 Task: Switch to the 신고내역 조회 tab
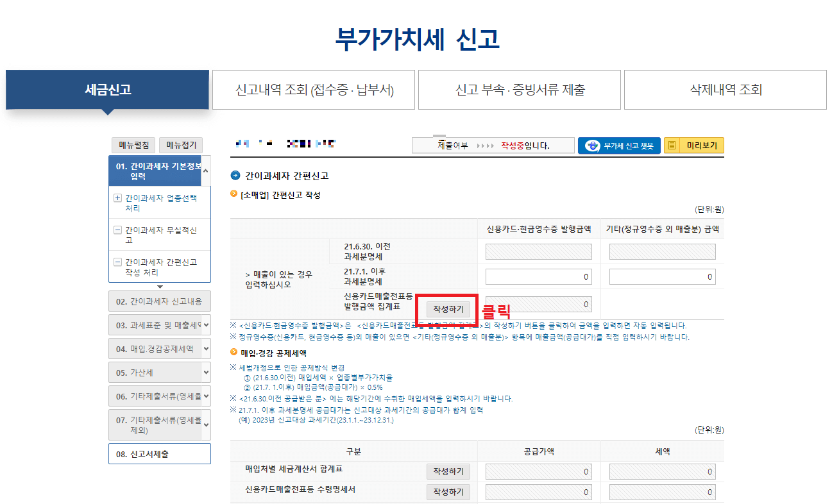tap(314, 90)
